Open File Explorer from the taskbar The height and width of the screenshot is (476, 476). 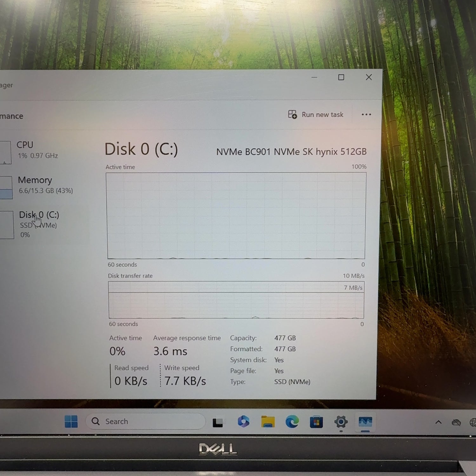tap(268, 422)
